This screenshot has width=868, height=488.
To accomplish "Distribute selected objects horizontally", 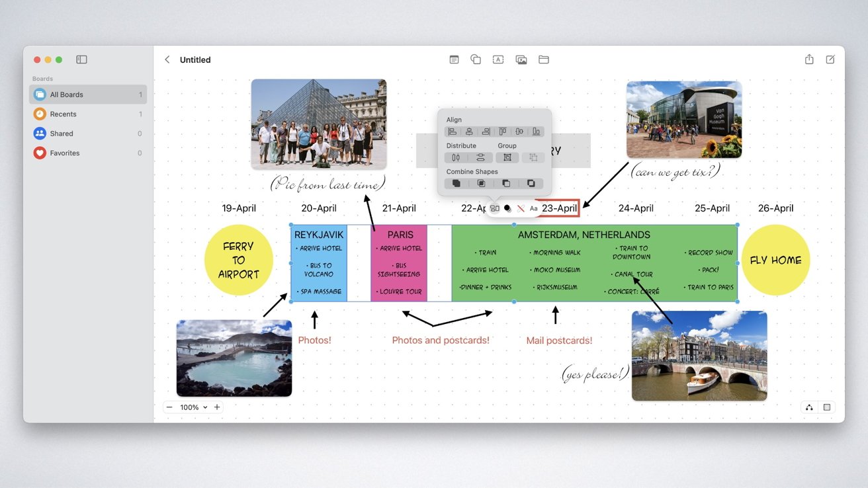I will (456, 157).
